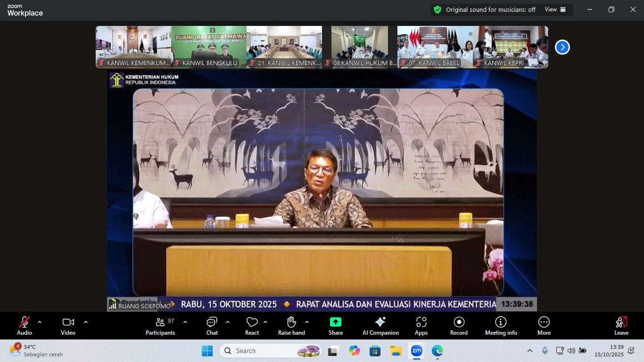Start recording with the Record button
644x362 pixels.
pos(459,325)
